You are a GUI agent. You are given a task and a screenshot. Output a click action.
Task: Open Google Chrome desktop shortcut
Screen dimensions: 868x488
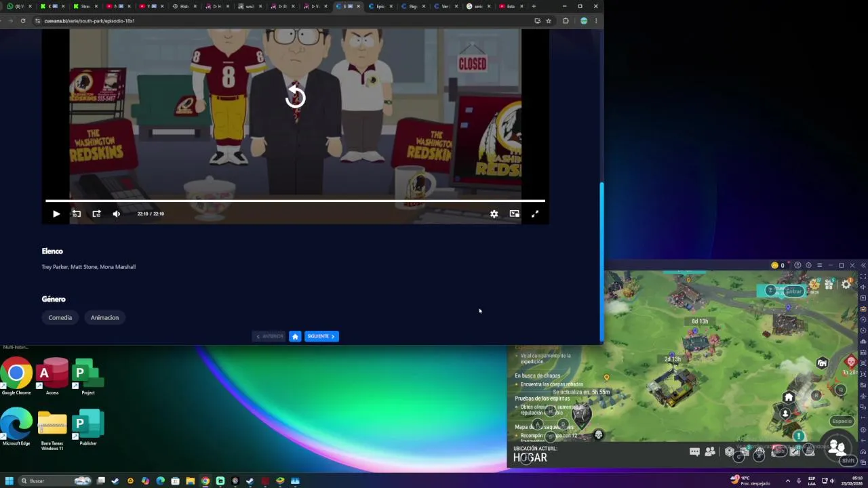pyautogui.click(x=16, y=377)
